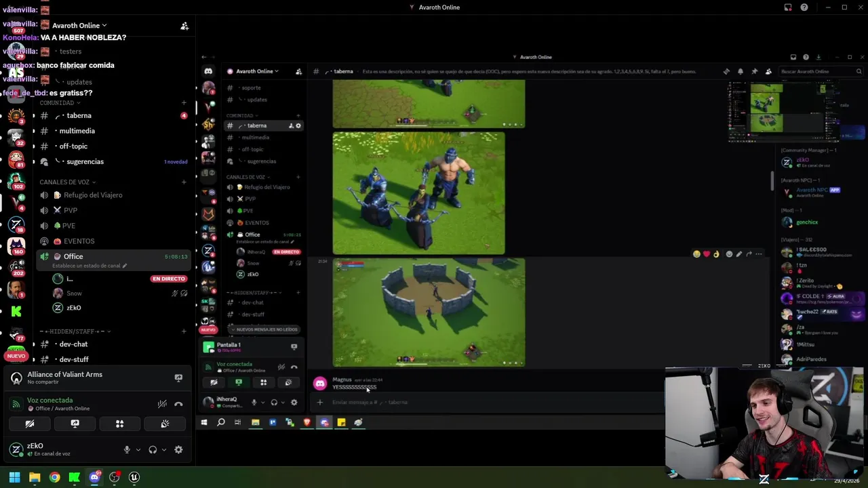Turn on camera in voice controls
The height and width of the screenshot is (488, 868).
30,424
